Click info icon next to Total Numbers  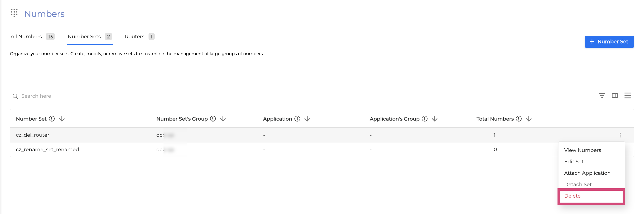pos(519,119)
